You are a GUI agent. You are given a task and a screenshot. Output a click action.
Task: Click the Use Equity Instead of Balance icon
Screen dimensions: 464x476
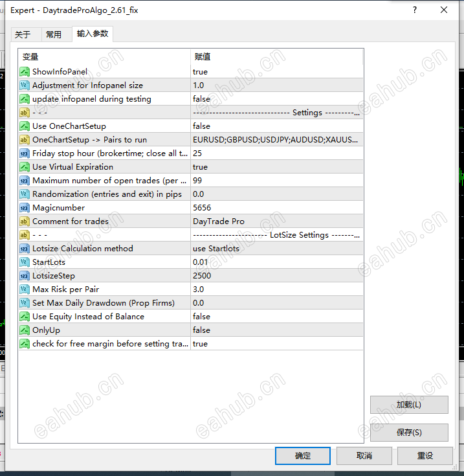25,317
